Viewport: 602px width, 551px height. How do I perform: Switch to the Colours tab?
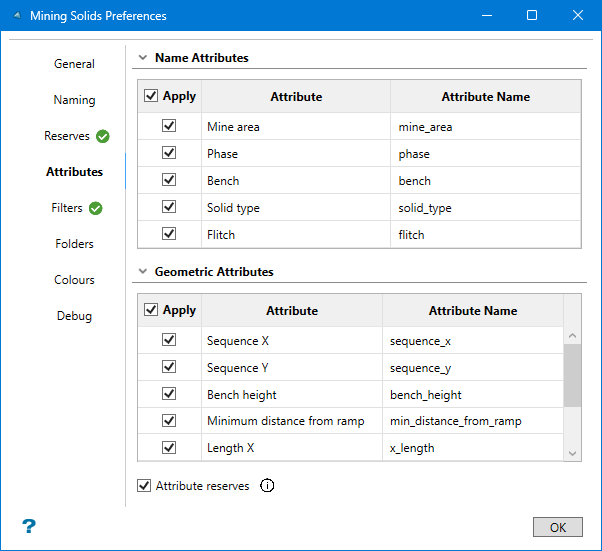(x=74, y=280)
